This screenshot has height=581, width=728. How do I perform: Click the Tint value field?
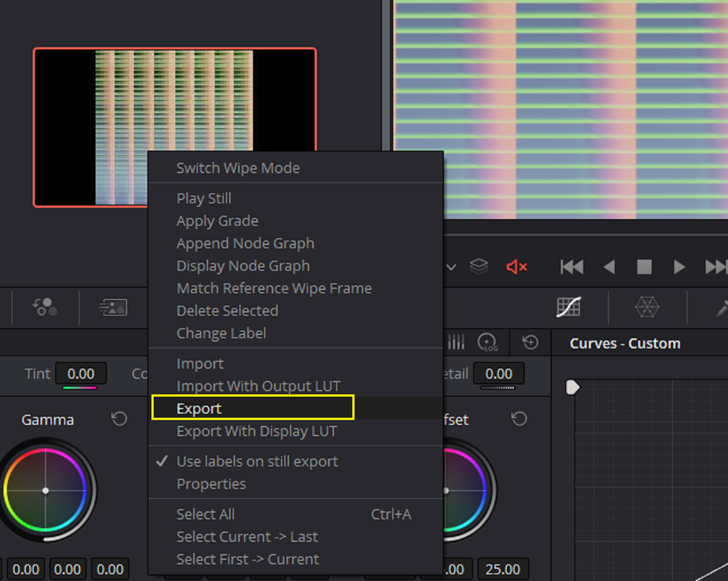tap(81, 373)
